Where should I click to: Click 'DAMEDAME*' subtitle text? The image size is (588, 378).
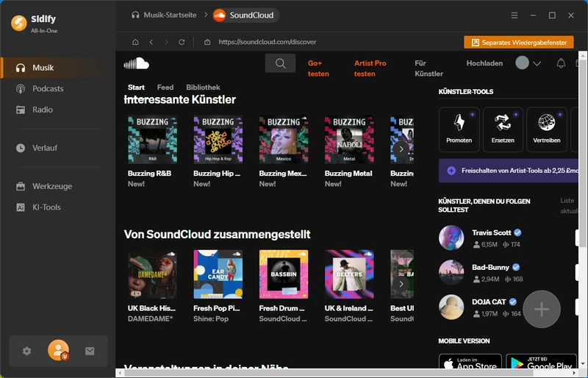tap(151, 318)
